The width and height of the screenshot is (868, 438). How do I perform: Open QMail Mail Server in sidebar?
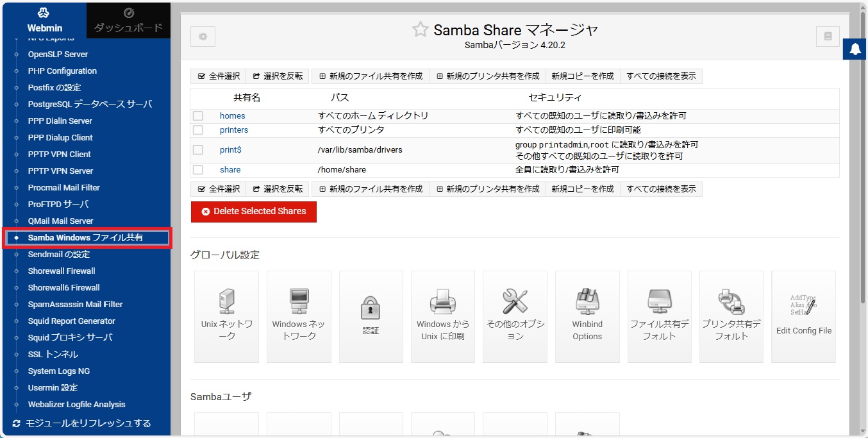click(60, 221)
